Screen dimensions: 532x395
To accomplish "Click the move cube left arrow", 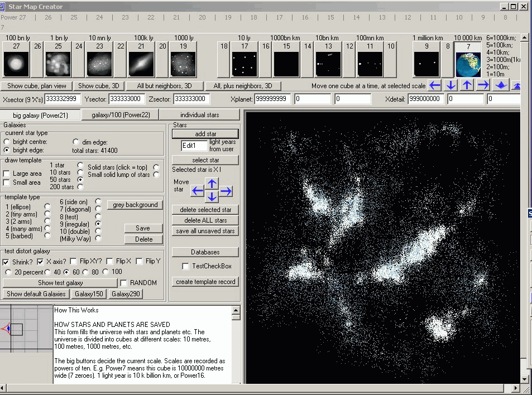I will pos(435,85).
